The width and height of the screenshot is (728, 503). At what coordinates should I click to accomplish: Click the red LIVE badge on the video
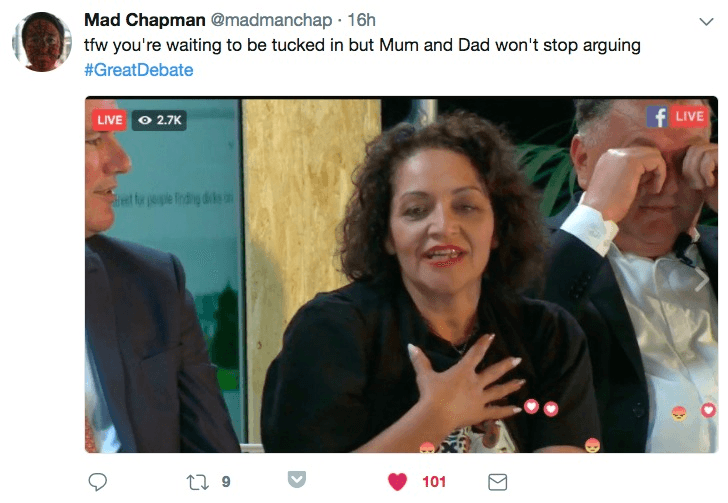109,120
